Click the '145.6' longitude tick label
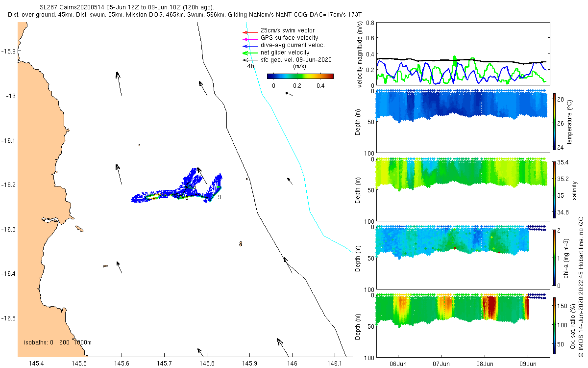 (122, 363)
